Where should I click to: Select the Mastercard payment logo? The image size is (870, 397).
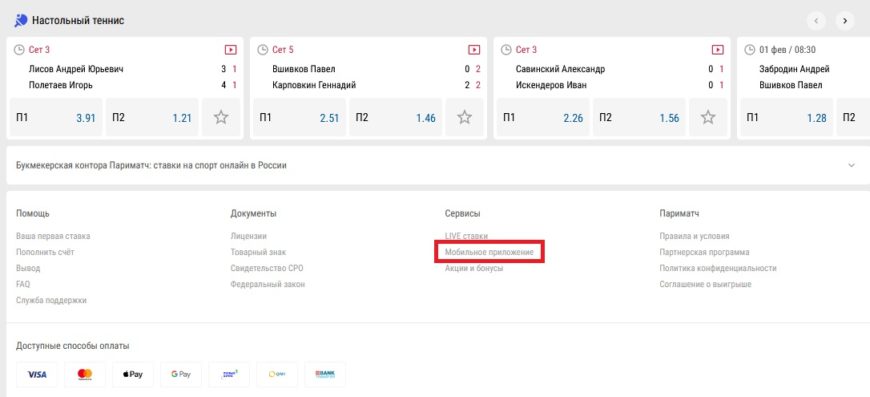click(85, 374)
